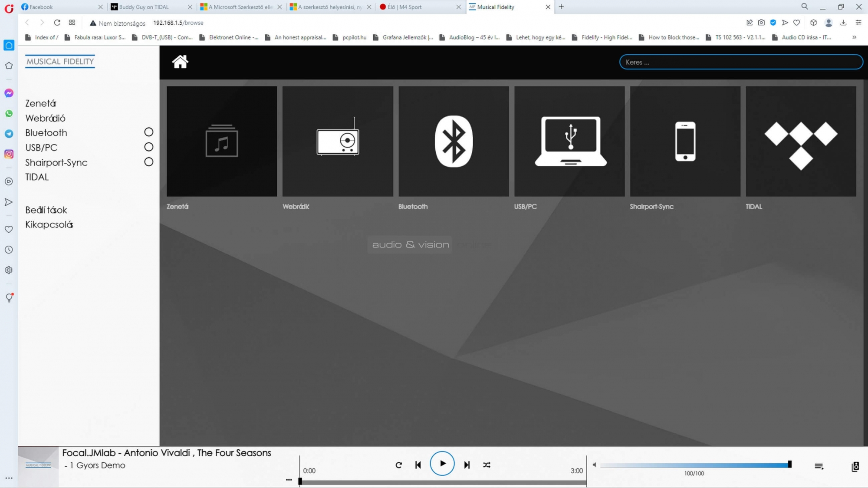Open the tab search magnifier icon

pyautogui.click(x=804, y=7)
